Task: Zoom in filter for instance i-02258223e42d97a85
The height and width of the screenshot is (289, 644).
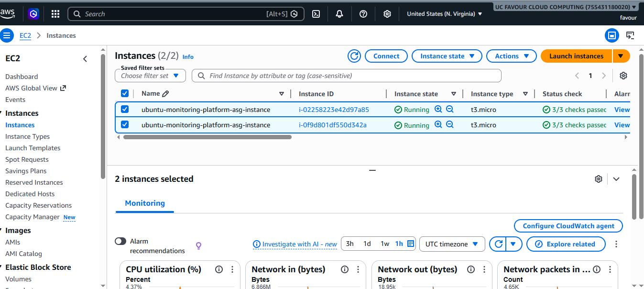Action: 438,110
